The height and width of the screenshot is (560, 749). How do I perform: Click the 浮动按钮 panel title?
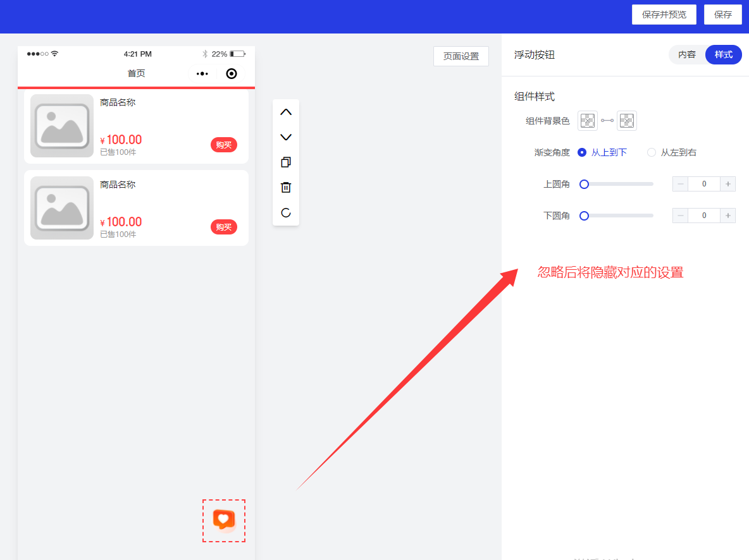click(x=534, y=55)
